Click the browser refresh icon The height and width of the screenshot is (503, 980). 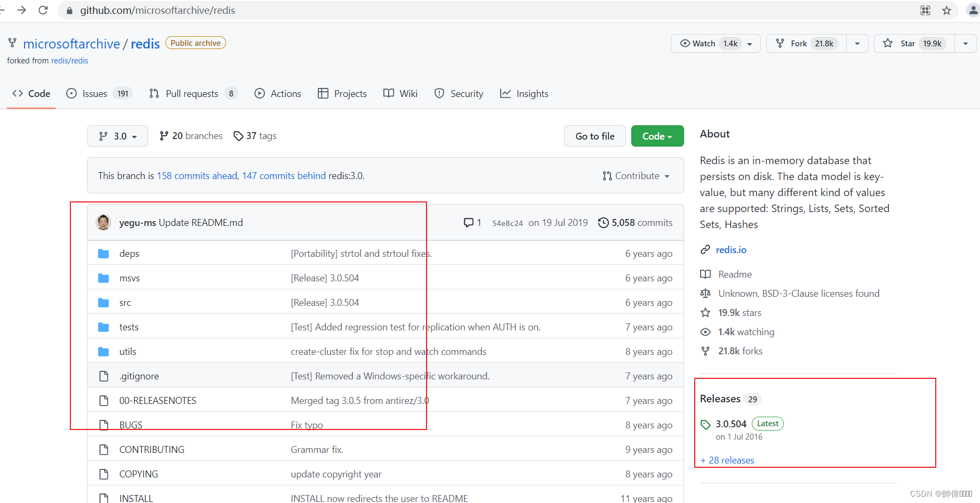pyautogui.click(x=43, y=10)
